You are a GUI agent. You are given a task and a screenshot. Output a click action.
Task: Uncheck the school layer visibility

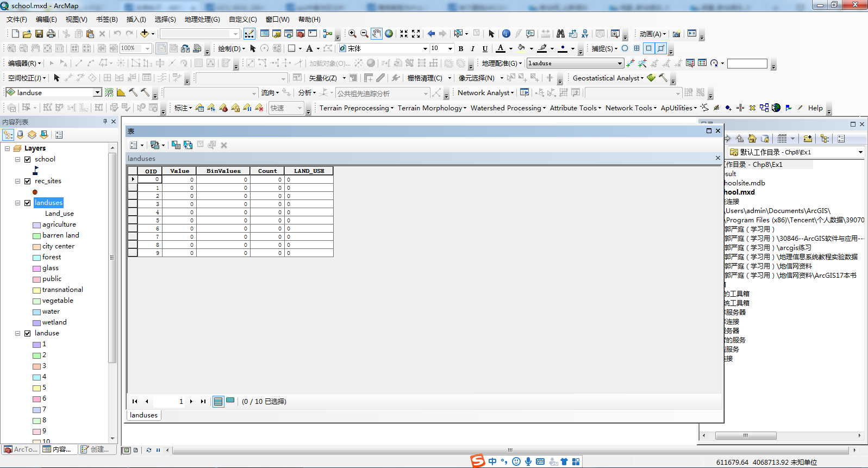coord(27,159)
